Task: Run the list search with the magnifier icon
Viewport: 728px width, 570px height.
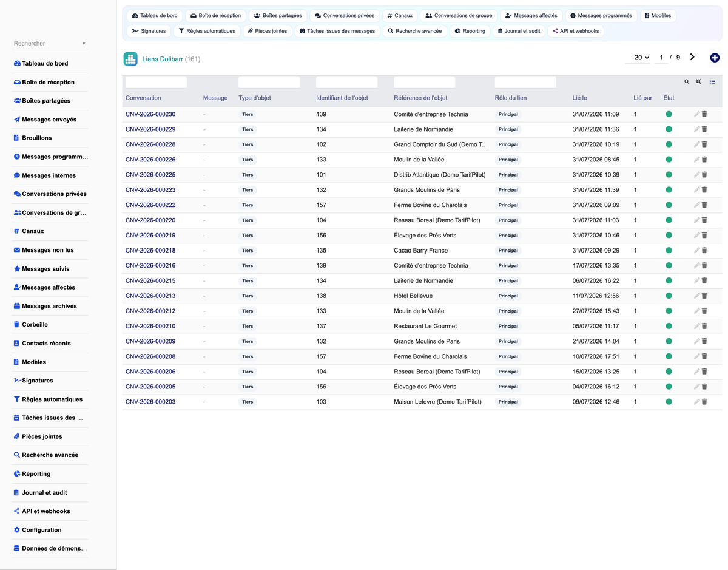Action: [x=687, y=82]
